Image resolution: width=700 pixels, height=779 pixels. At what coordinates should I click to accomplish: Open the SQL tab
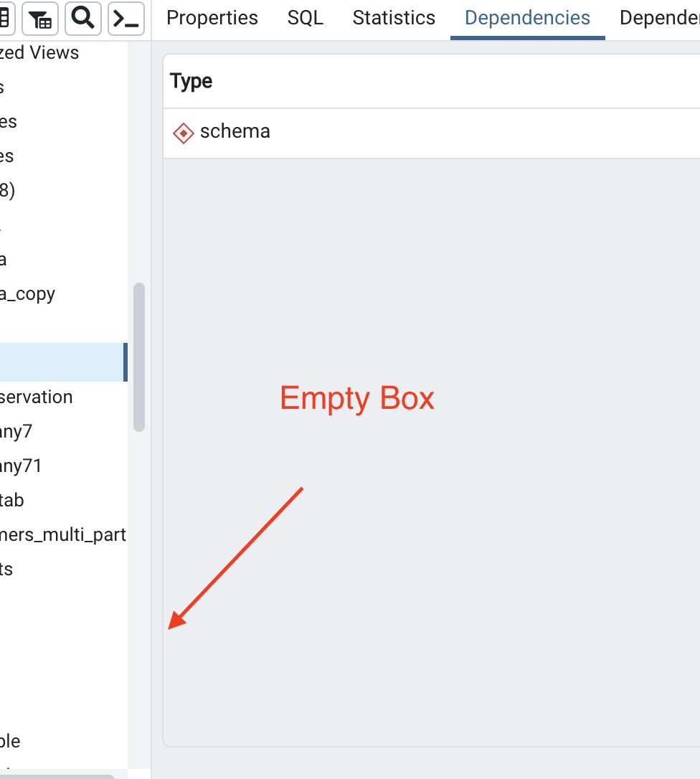305,18
